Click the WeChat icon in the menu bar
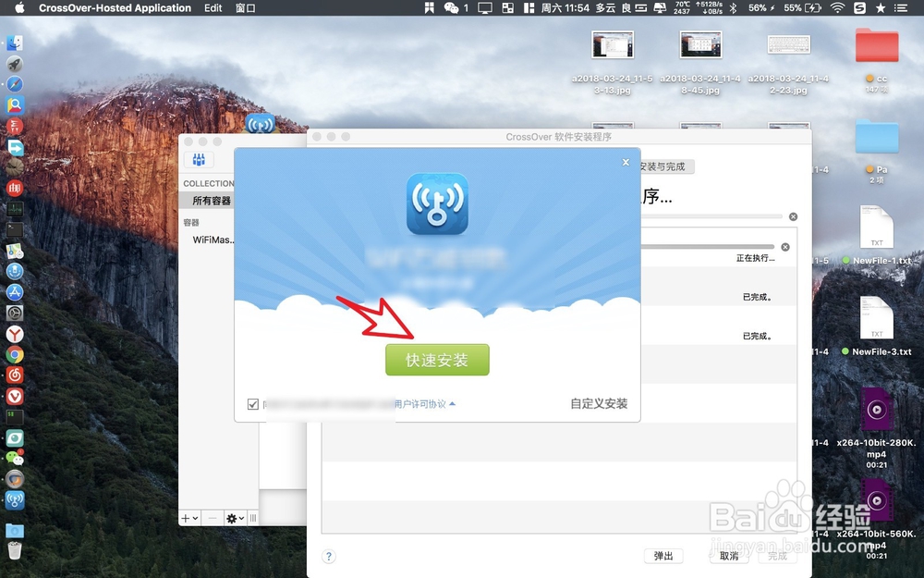Screen dimensions: 924x578 (452, 7)
